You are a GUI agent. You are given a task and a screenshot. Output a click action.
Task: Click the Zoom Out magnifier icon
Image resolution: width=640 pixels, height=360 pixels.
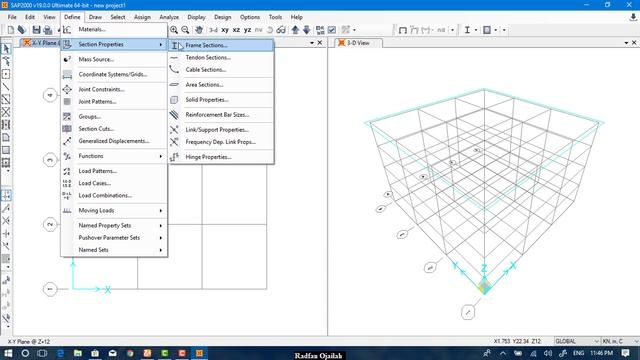click(185, 30)
